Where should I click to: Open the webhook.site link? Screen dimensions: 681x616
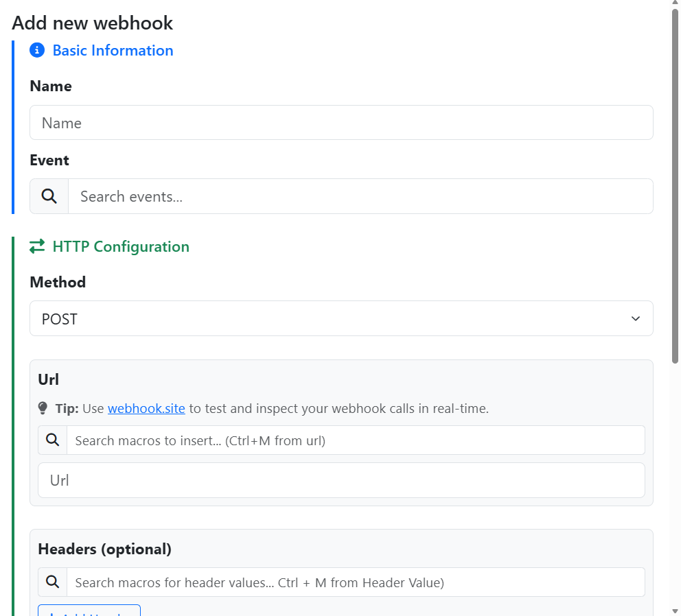146,409
